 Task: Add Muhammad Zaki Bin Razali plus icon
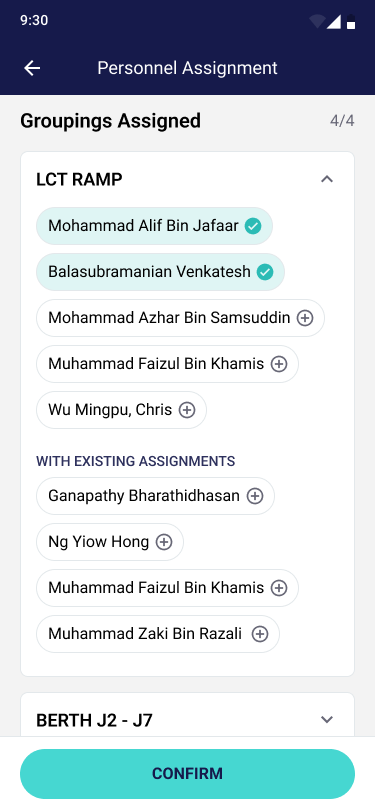click(259, 634)
